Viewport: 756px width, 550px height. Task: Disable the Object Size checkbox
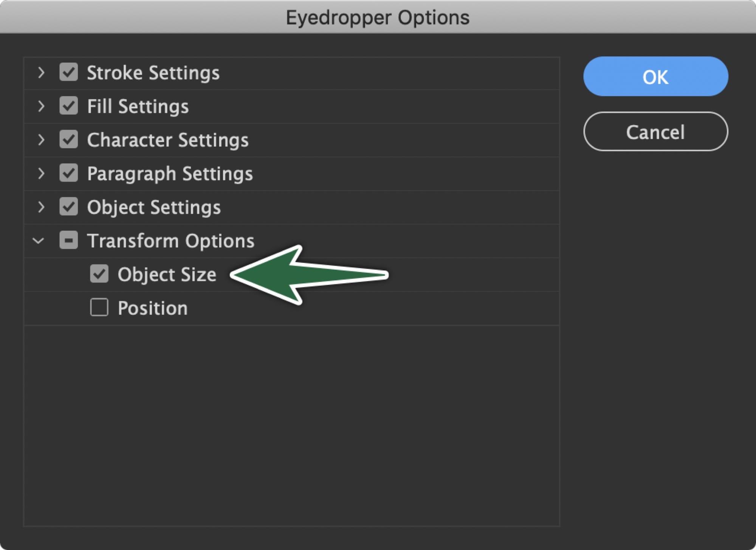pos(99,274)
